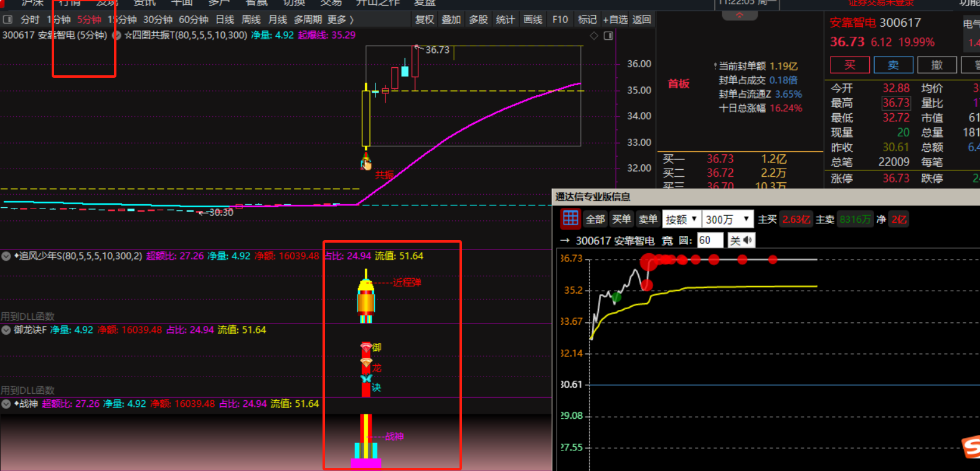Image resolution: width=980 pixels, height=471 pixels.
Task: Toggle the side panel icon beside the diamond
Action: pos(608,35)
